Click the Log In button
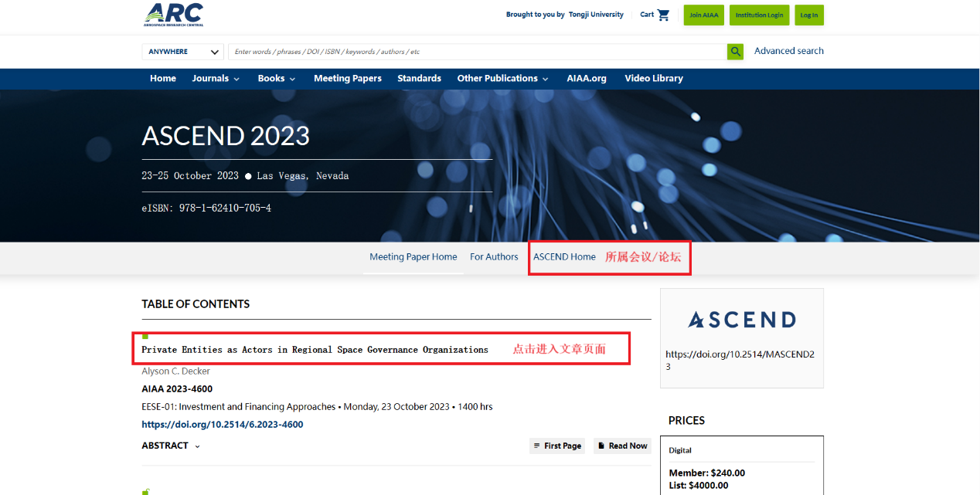Screen dimensions: 980x495 click(809, 15)
